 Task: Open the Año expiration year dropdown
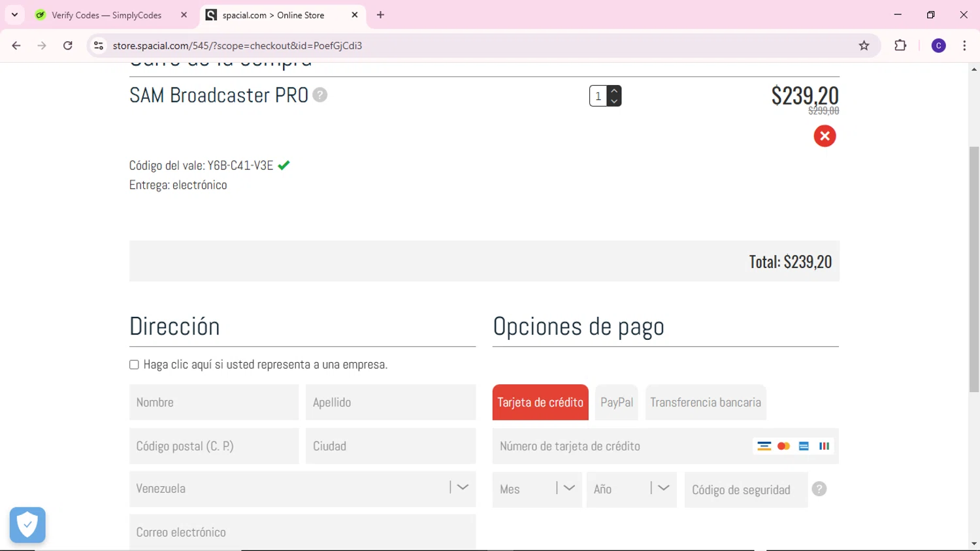click(631, 489)
